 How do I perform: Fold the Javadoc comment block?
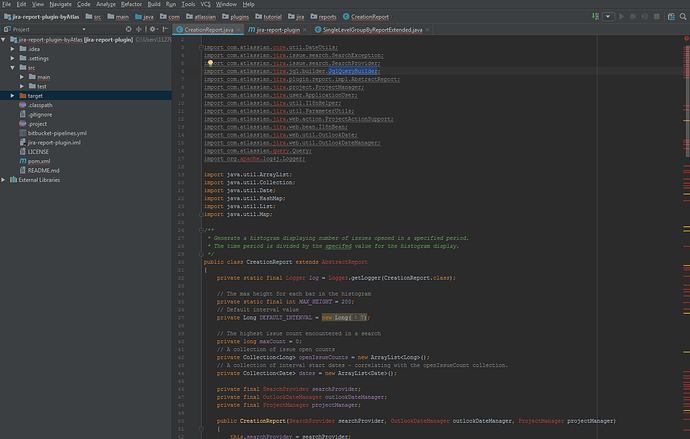[x=201, y=229]
